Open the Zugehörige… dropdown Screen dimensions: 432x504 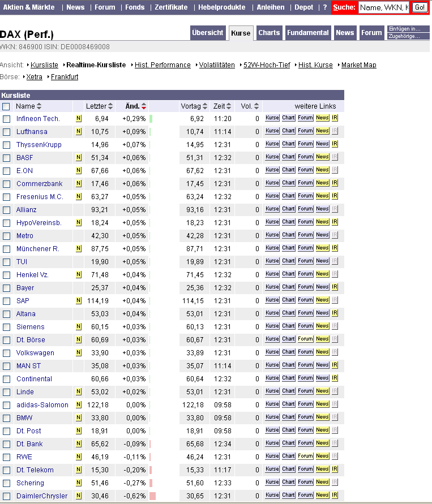click(x=408, y=36)
